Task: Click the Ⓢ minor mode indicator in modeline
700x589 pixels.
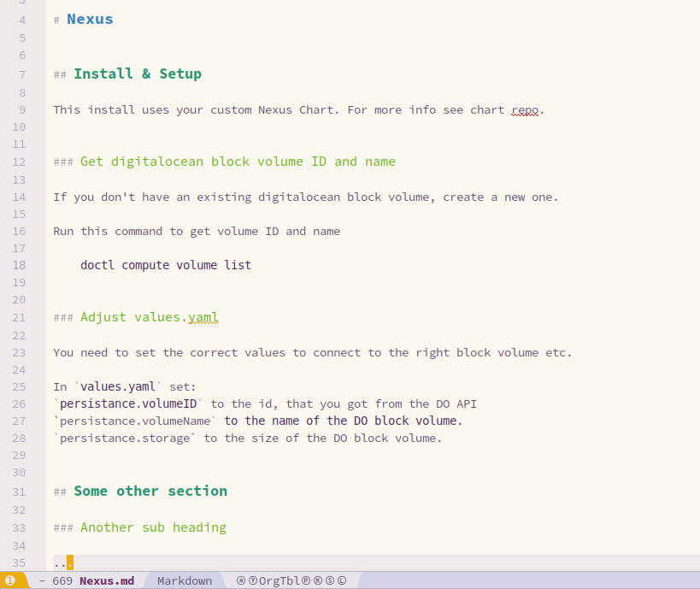Action: point(330,580)
